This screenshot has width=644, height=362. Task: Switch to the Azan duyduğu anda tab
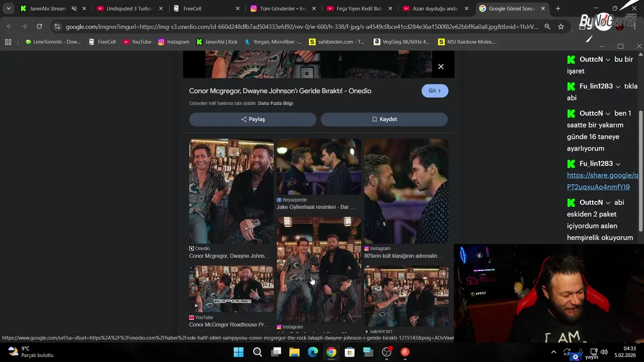click(436, 9)
